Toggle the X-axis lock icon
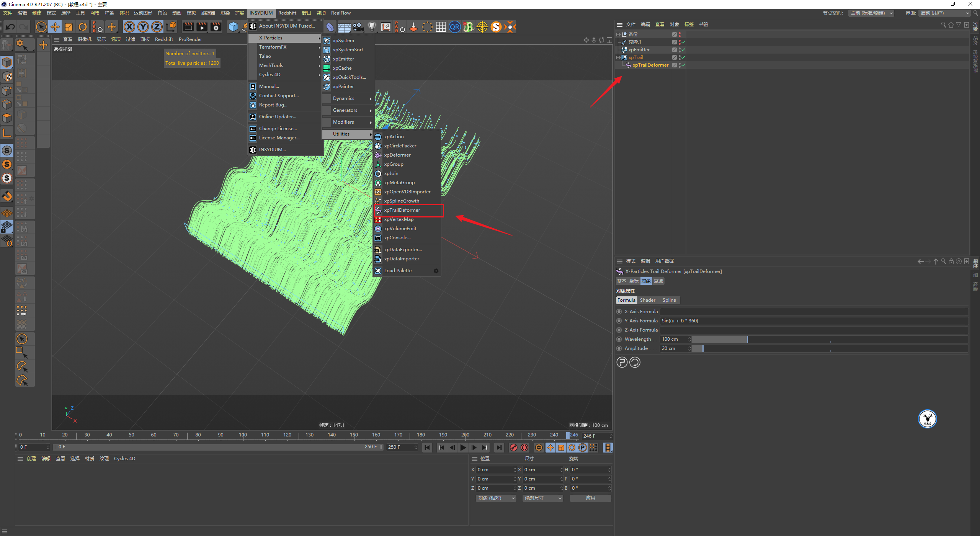 click(x=129, y=27)
